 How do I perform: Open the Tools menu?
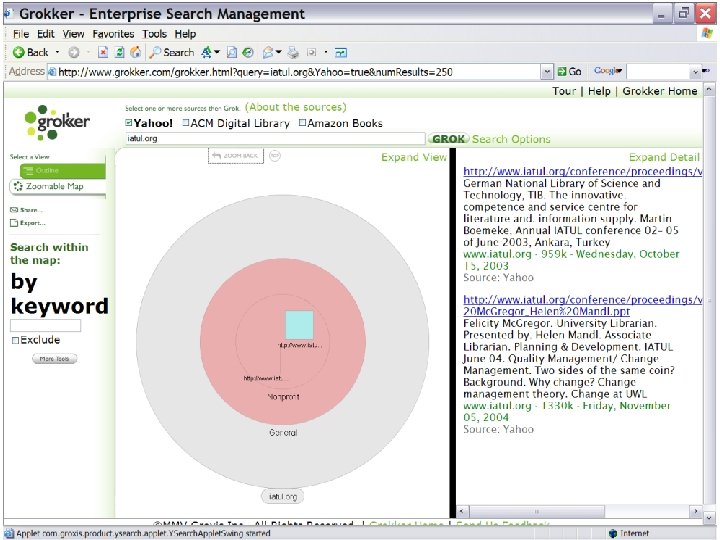(154, 34)
